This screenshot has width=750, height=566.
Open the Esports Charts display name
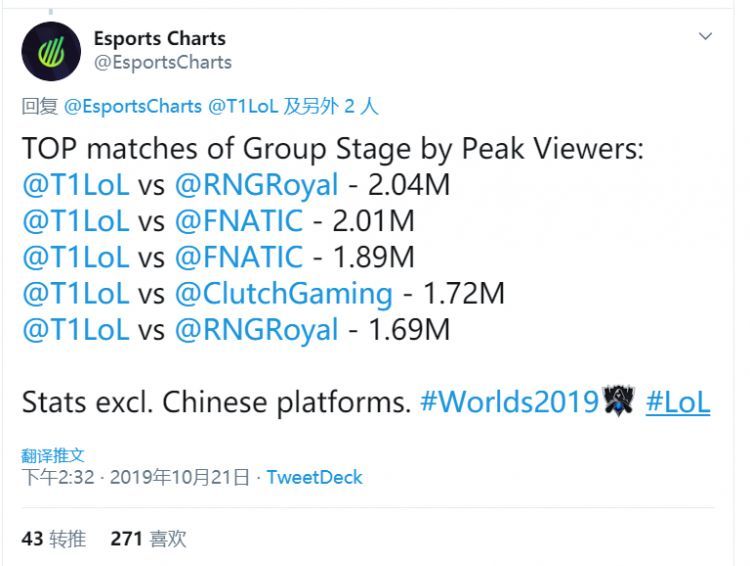[159, 39]
